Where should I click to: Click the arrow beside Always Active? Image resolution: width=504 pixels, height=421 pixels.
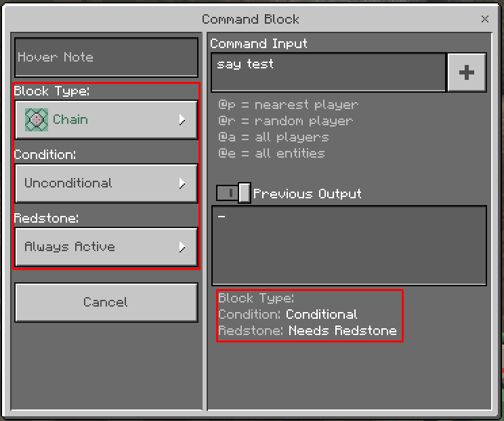tap(182, 247)
